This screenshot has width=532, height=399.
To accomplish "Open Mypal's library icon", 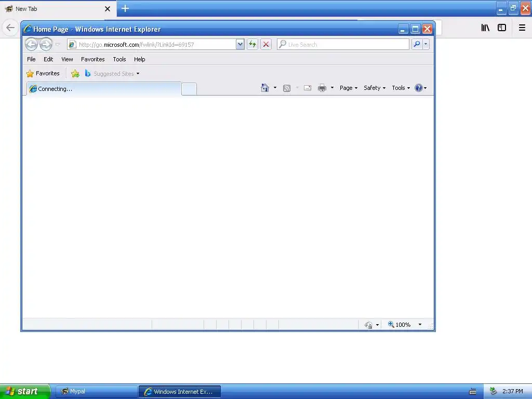I will point(485,28).
